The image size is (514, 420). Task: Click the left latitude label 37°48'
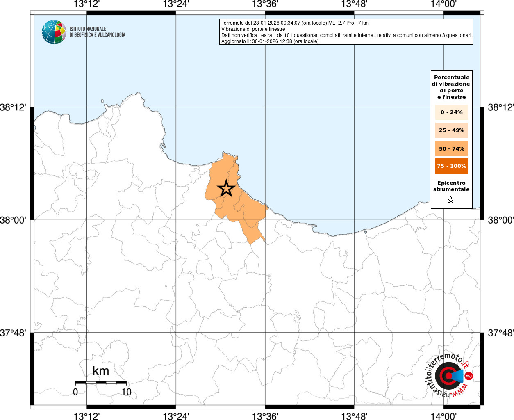pyautogui.click(x=13, y=333)
